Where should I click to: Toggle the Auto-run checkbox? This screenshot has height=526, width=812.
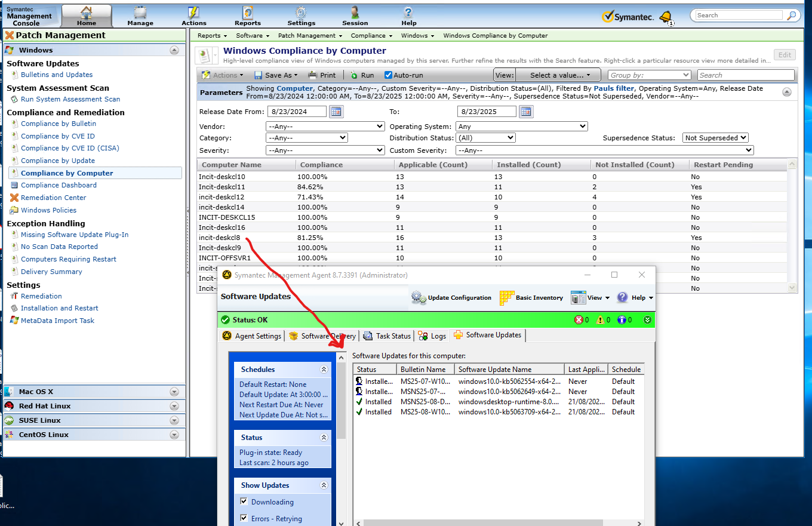coord(388,75)
